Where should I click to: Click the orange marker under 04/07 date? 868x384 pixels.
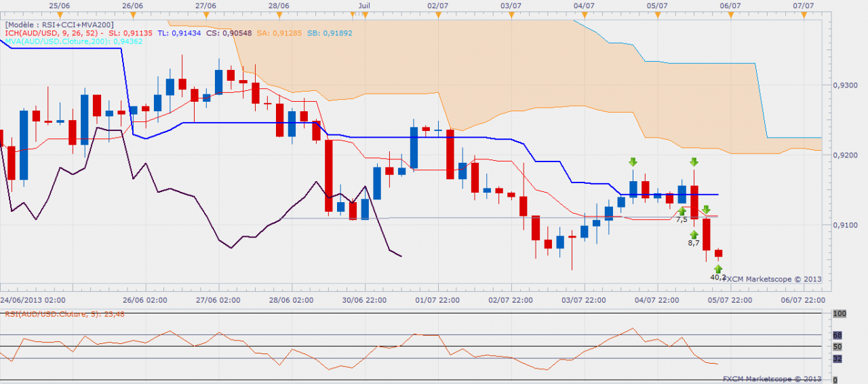584,14
